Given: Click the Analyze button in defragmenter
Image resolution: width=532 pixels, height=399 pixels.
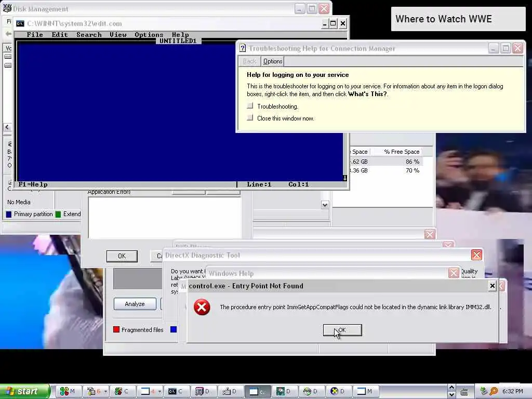Looking at the screenshot, I should click(x=135, y=304).
